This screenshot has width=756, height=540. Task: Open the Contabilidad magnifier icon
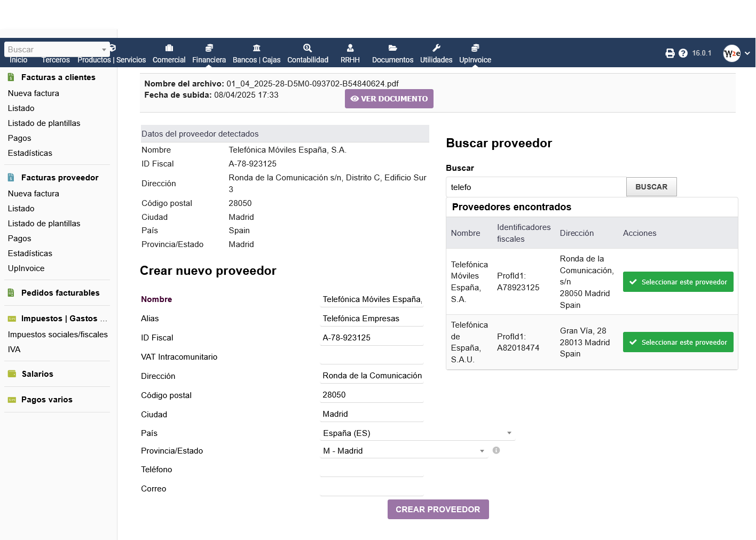click(308, 48)
